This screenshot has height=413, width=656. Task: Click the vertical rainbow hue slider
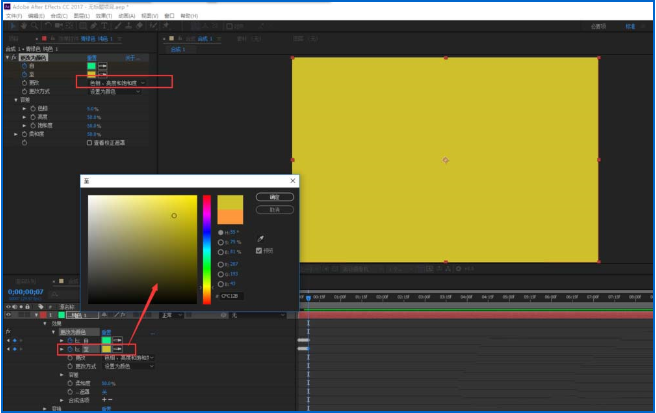click(207, 248)
